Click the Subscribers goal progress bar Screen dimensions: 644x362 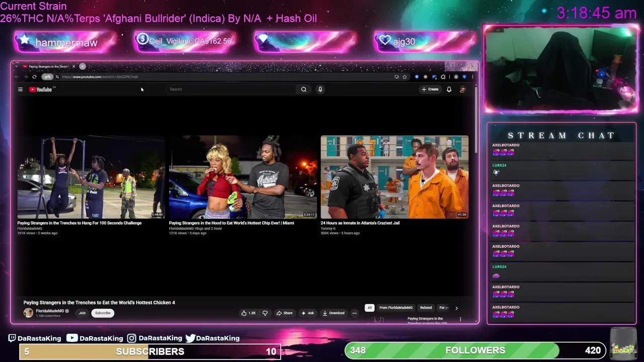[150, 351]
